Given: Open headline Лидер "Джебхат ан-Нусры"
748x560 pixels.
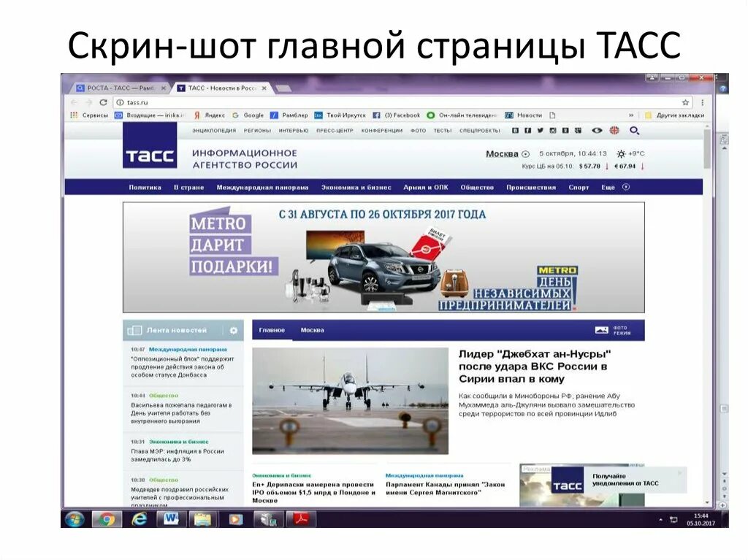Looking at the screenshot, I should (x=534, y=367).
